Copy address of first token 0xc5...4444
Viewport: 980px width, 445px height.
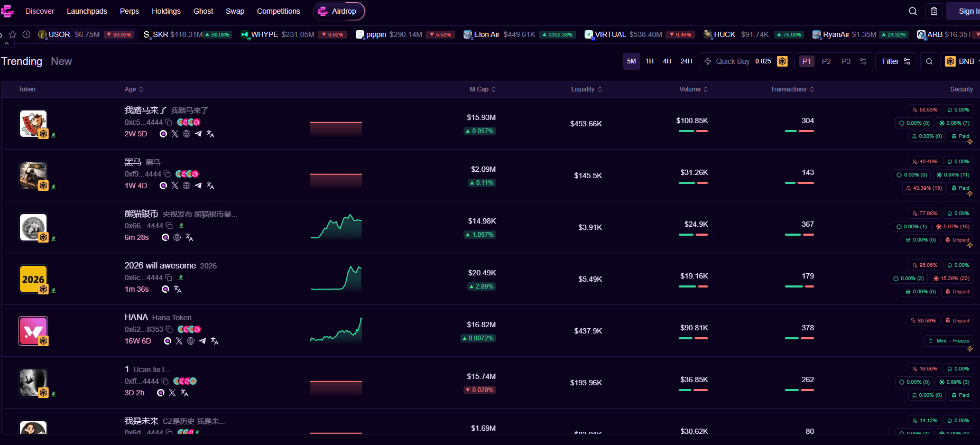(x=169, y=122)
